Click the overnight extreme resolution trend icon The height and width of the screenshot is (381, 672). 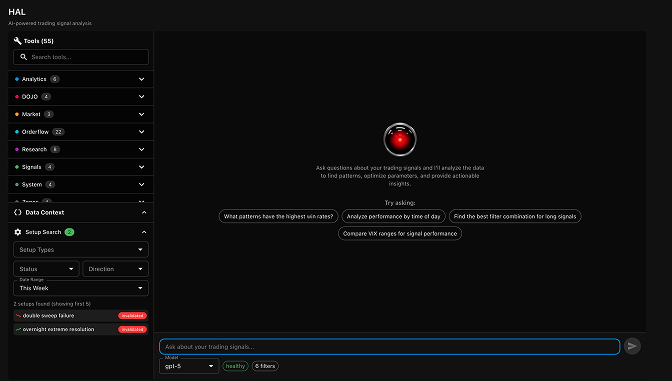(18, 329)
